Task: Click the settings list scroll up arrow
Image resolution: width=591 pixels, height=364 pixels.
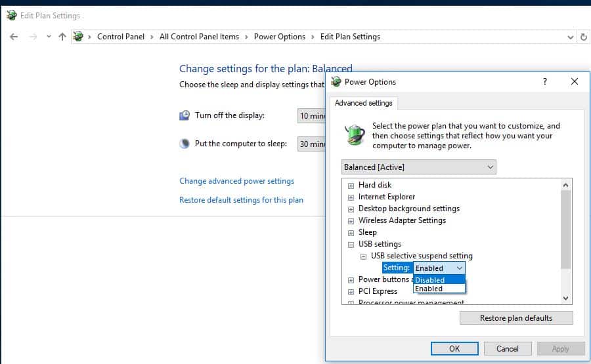Action: pos(565,185)
